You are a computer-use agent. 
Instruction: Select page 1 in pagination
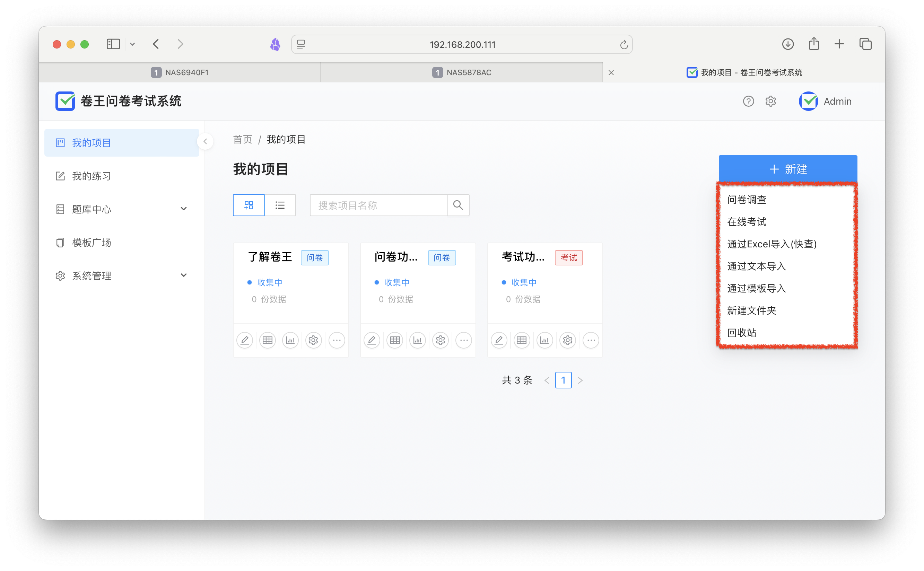coord(563,380)
